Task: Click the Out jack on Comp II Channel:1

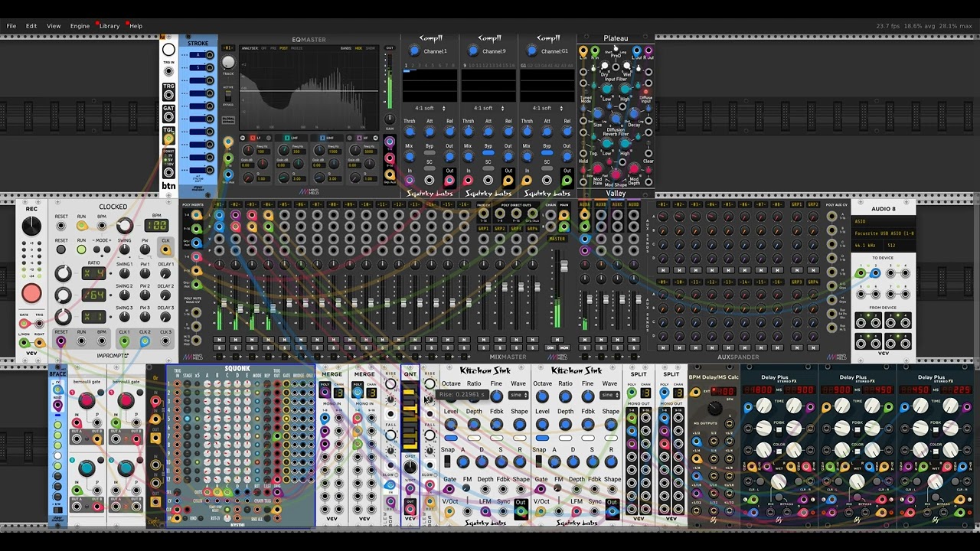Action: point(449,181)
